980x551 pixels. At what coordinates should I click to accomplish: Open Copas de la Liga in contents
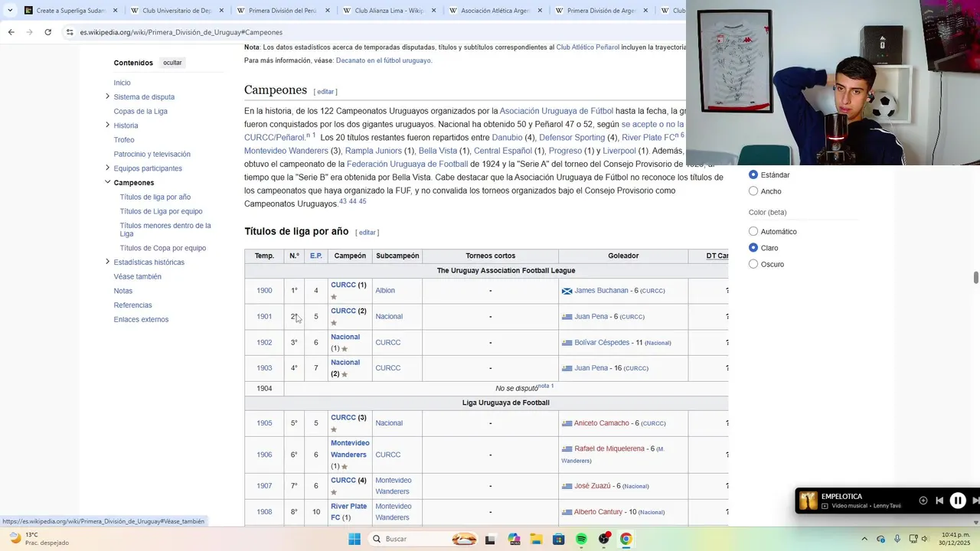pyautogui.click(x=141, y=111)
